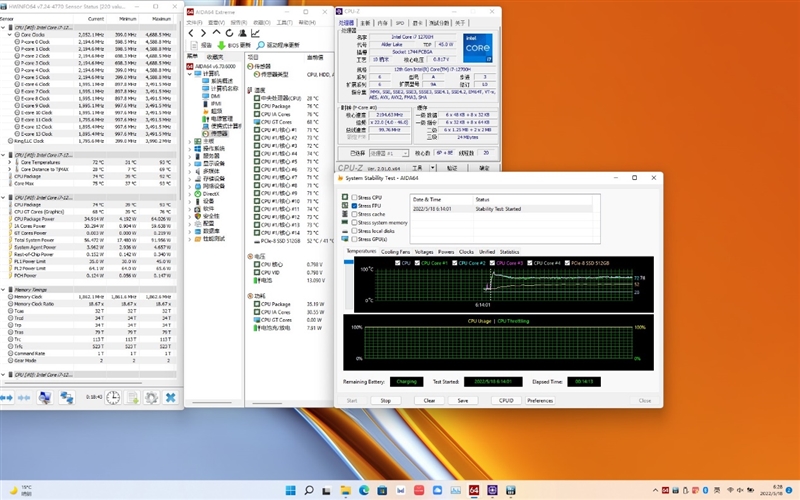Click the Intel Core logo in CPU-Z

(478, 48)
